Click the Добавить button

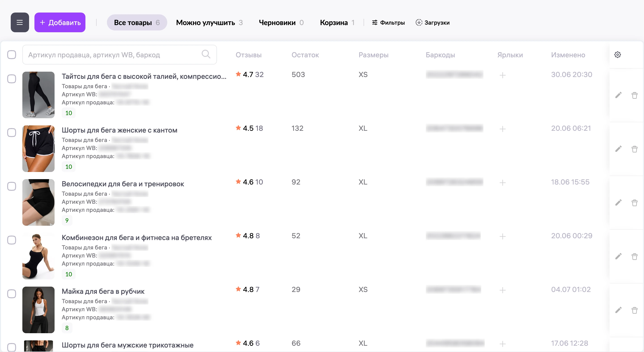coord(60,22)
